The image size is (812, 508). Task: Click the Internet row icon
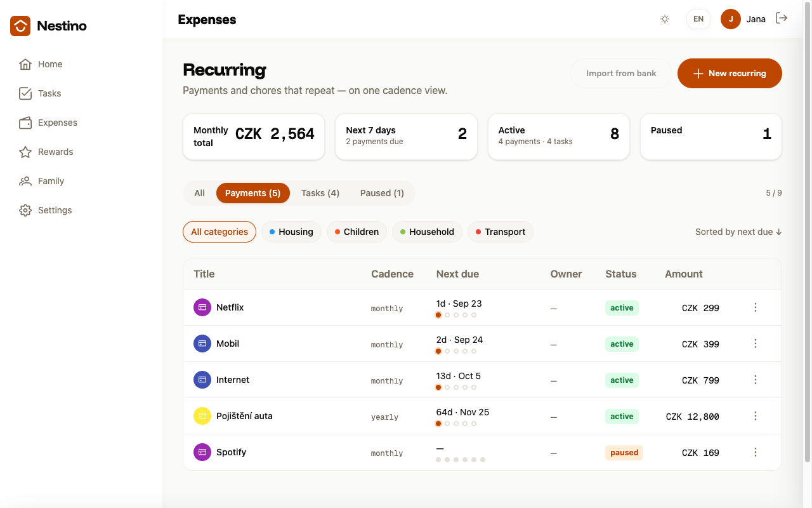[202, 380]
